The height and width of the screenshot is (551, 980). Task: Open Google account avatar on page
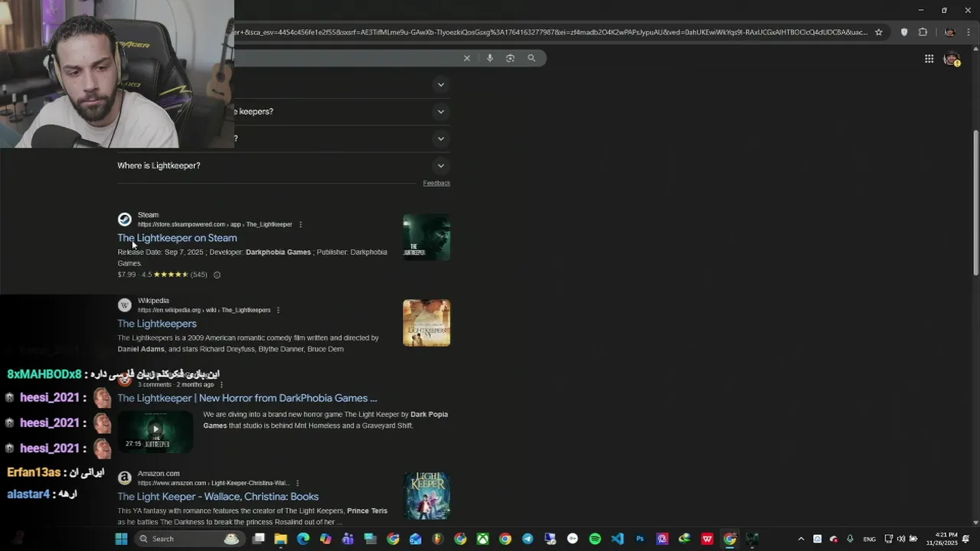coord(952,59)
